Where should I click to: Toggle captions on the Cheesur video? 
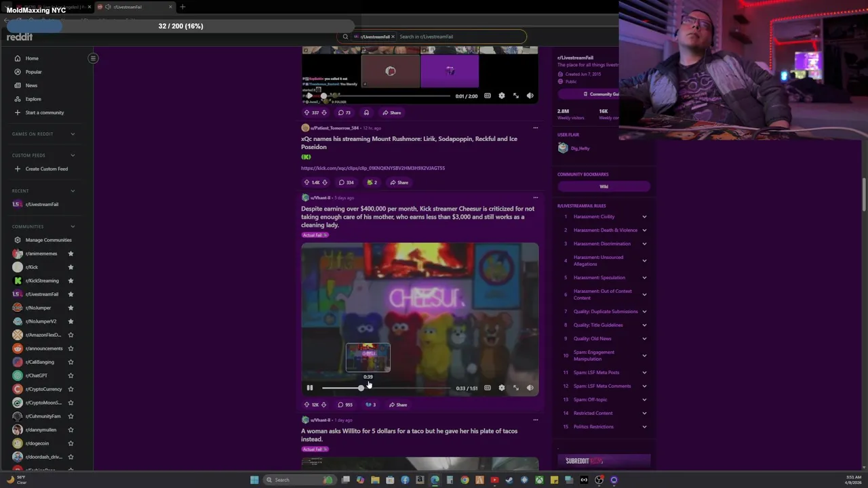(x=487, y=388)
